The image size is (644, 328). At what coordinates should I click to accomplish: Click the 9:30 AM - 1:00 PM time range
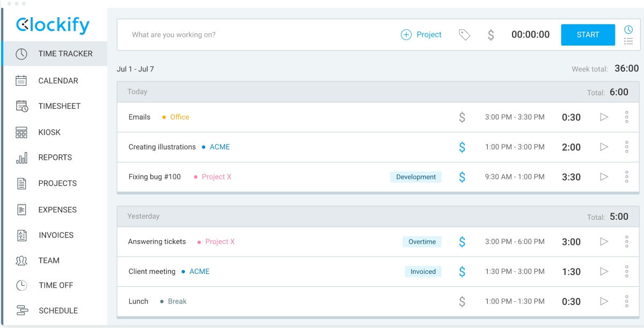point(515,177)
